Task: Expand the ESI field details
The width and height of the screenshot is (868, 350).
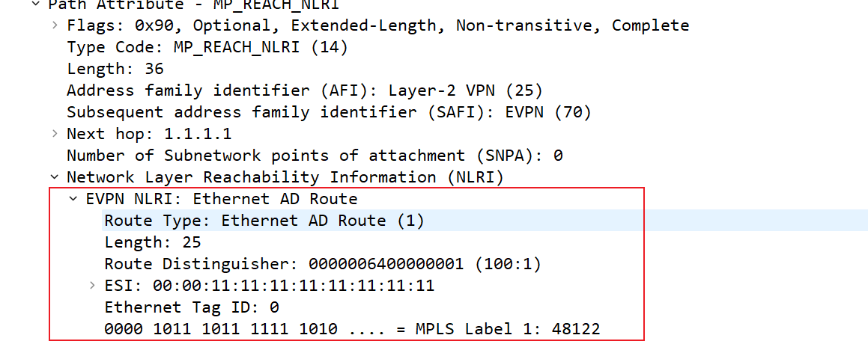Action: [92, 286]
